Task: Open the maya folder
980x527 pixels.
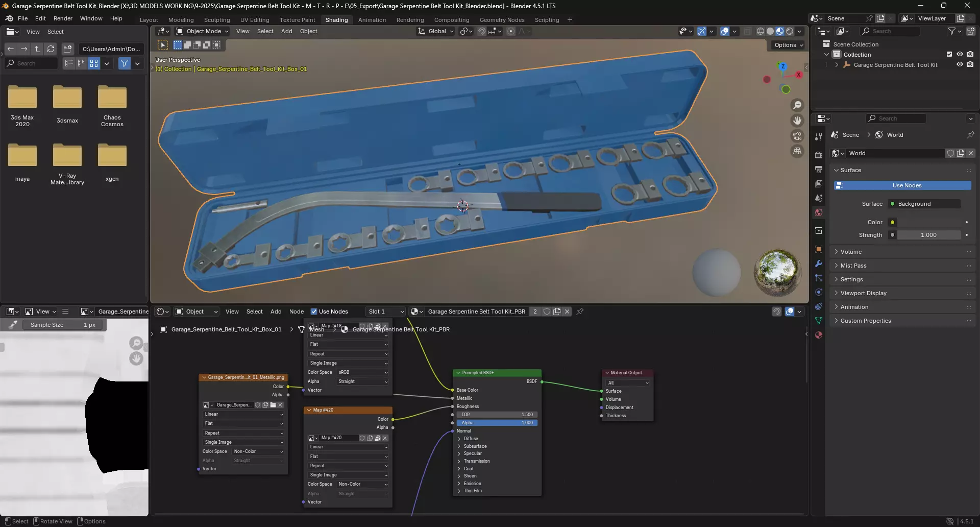Action: (x=22, y=162)
